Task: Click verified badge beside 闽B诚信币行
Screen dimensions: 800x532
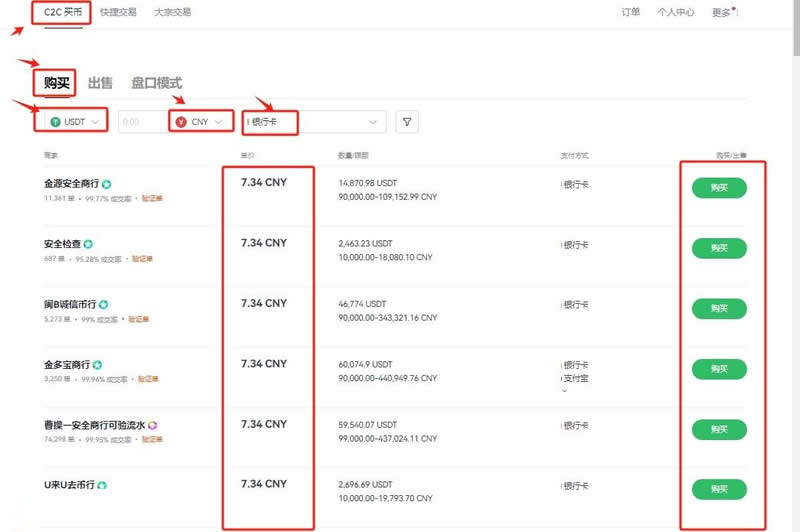Action: coord(103,304)
